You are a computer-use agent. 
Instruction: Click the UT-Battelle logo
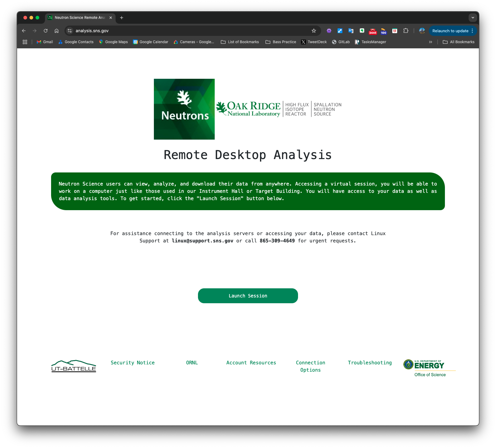(x=74, y=366)
